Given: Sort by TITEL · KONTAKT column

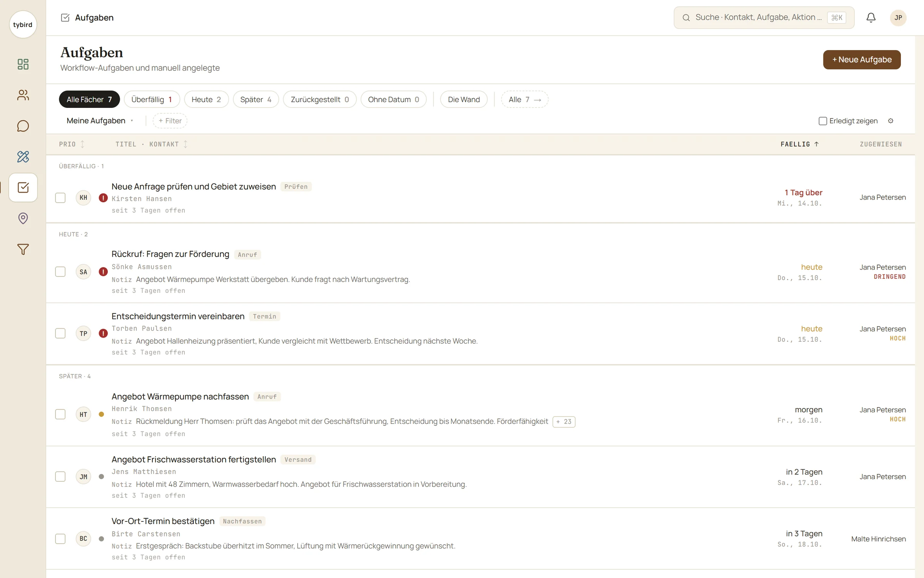Looking at the screenshot, I should point(151,144).
